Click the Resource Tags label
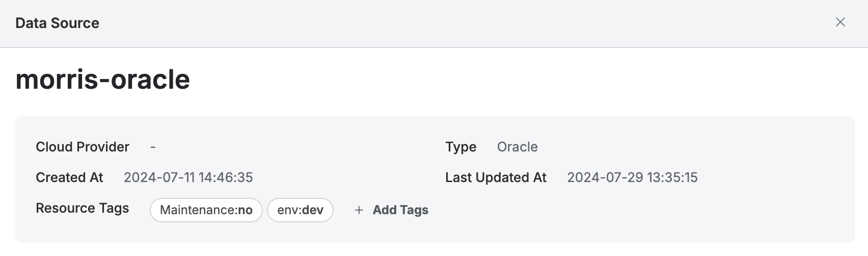868x256 pixels. pyautogui.click(x=83, y=208)
